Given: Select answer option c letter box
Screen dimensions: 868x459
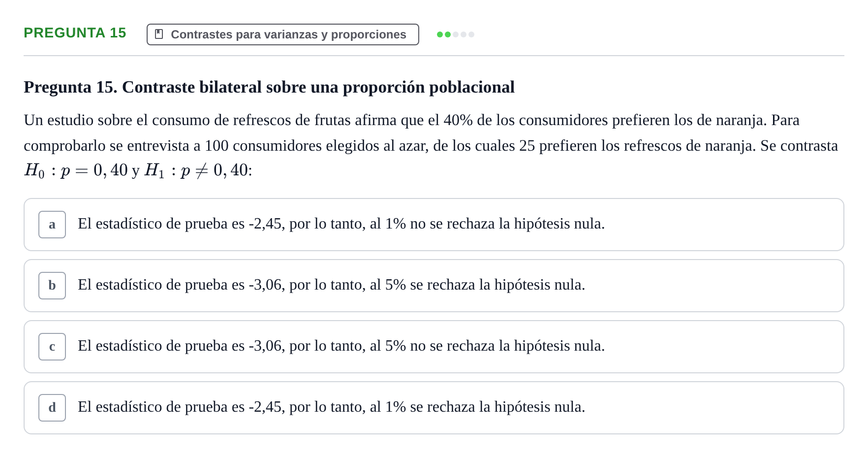Looking at the screenshot, I should click(52, 347).
